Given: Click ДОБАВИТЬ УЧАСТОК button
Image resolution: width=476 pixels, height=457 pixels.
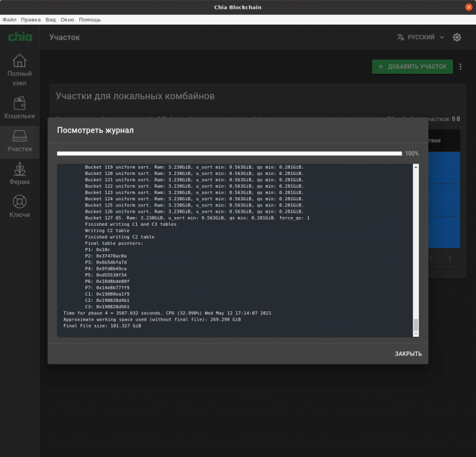Looking at the screenshot, I should tap(412, 66).
